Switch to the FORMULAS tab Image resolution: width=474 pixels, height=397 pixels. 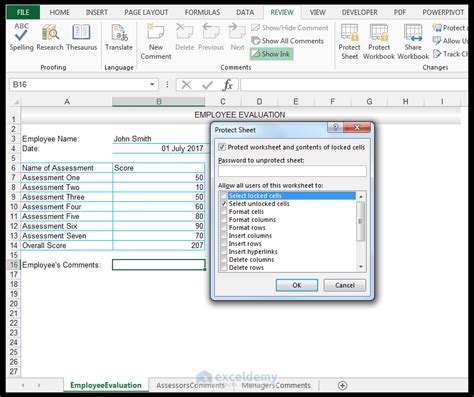pyautogui.click(x=202, y=12)
